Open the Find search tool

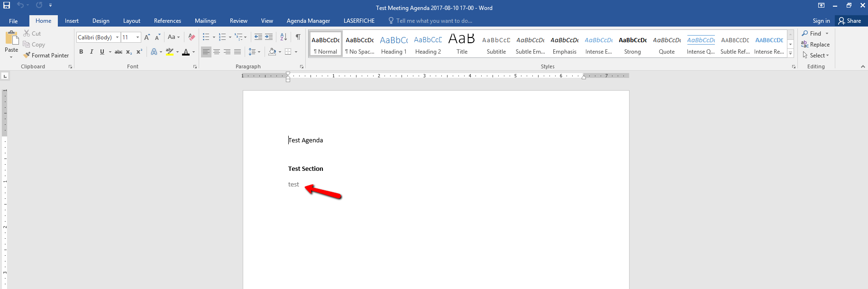point(812,34)
